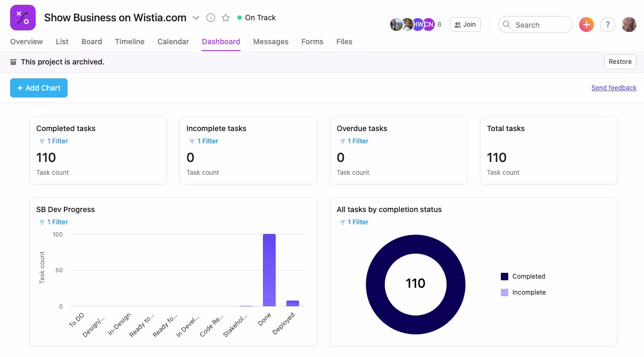Open 1 Filter on completion status chart
This screenshot has height=357, width=644.
[354, 222]
